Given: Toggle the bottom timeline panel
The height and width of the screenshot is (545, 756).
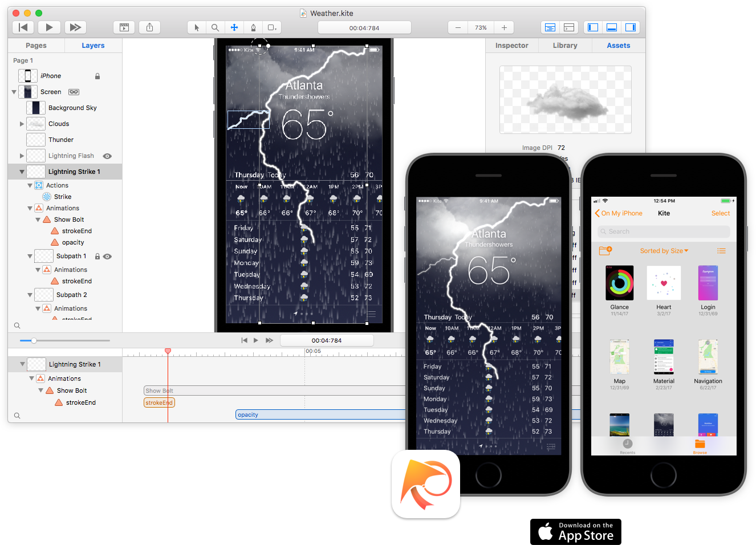Looking at the screenshot, I should coord(612,27).
